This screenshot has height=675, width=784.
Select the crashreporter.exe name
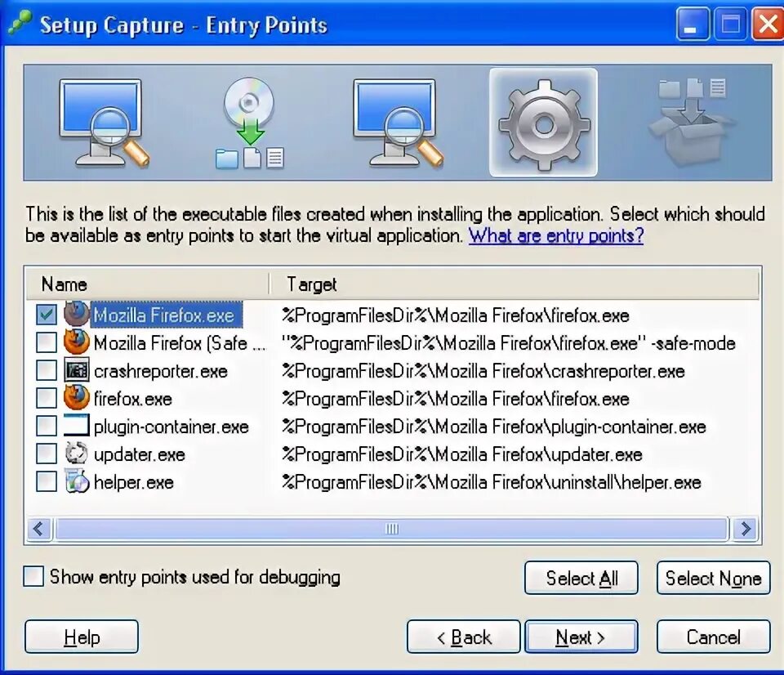point(161,371)
